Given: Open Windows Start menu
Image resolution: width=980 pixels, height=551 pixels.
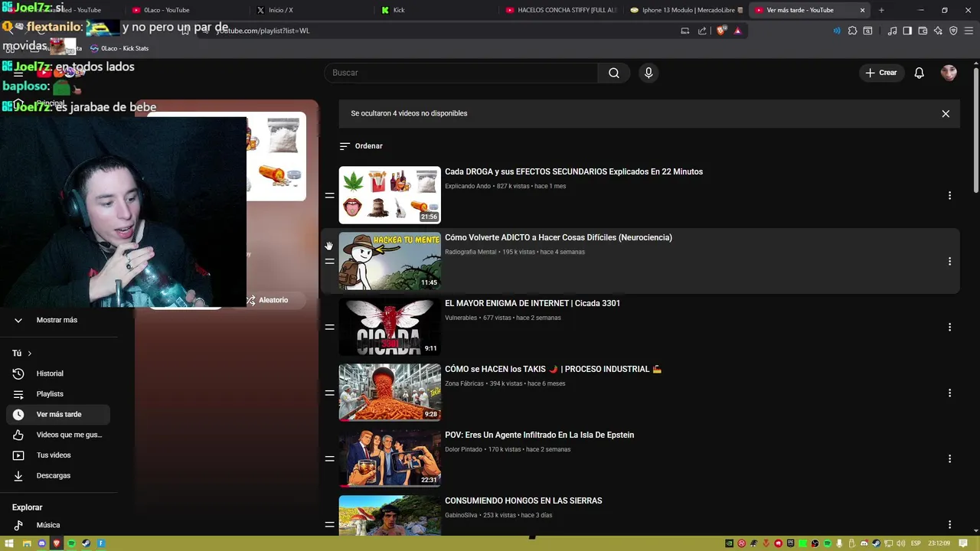Looking at the screenshot, I should [x=9, y=543].
